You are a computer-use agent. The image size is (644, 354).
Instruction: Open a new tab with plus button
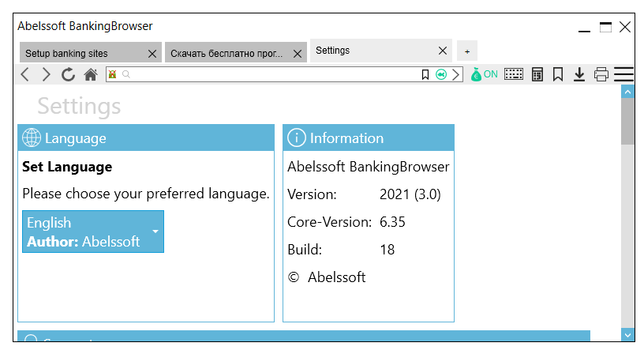pyautogui.click(x=467, y=51)
